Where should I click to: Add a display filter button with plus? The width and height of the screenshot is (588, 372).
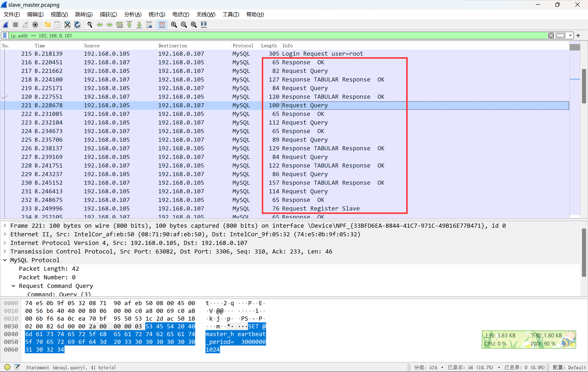[x=578, y=36]
